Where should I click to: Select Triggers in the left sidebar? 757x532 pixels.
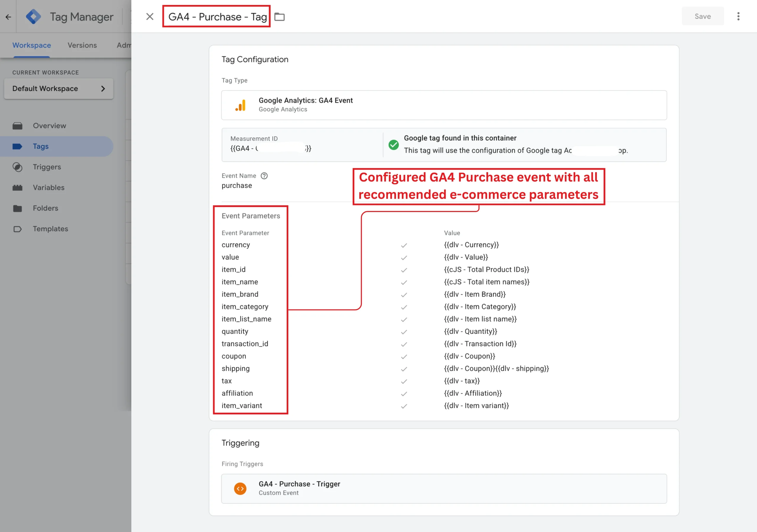point(47,167)
